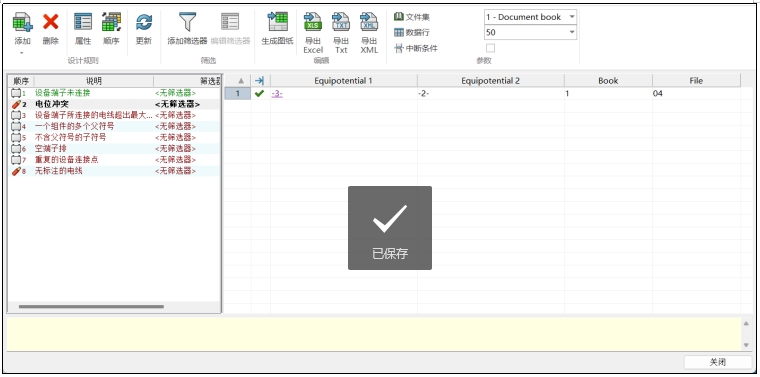This screenshot has width=760, height=377.
Task: Click the File column header
Action: (x=696, y=81)
